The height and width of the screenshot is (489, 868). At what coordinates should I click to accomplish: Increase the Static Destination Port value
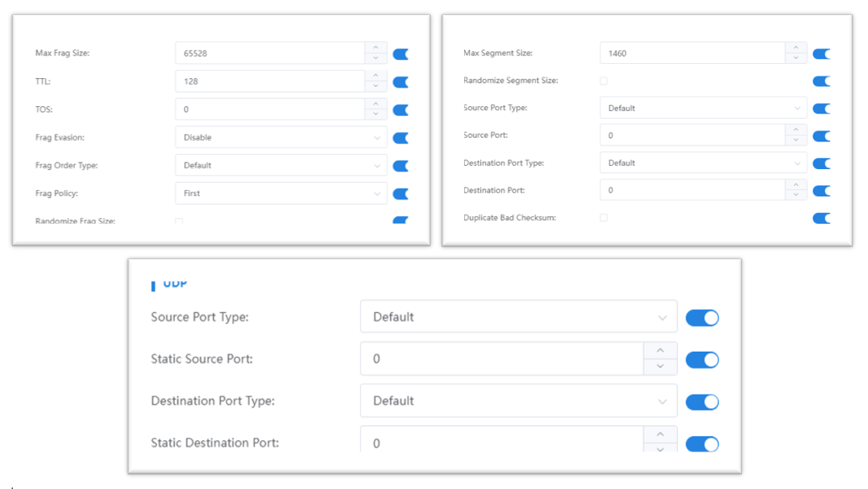pos(660,434)
